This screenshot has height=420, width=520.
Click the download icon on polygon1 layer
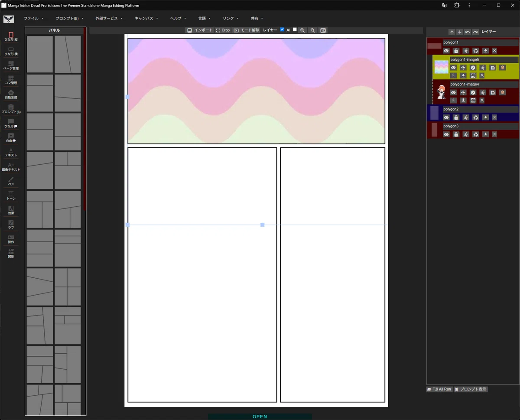486,51
